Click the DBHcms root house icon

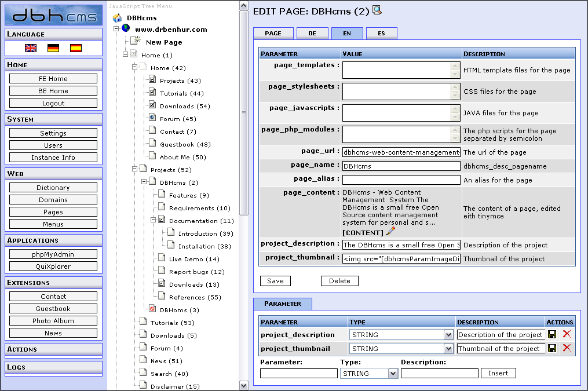click(x=118, y=17)
